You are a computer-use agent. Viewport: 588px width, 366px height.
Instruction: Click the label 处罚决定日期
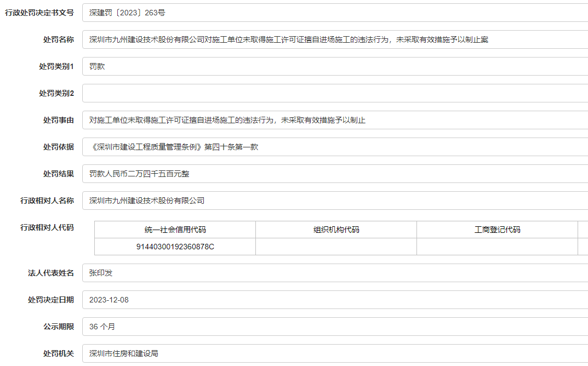coord(51,300)
